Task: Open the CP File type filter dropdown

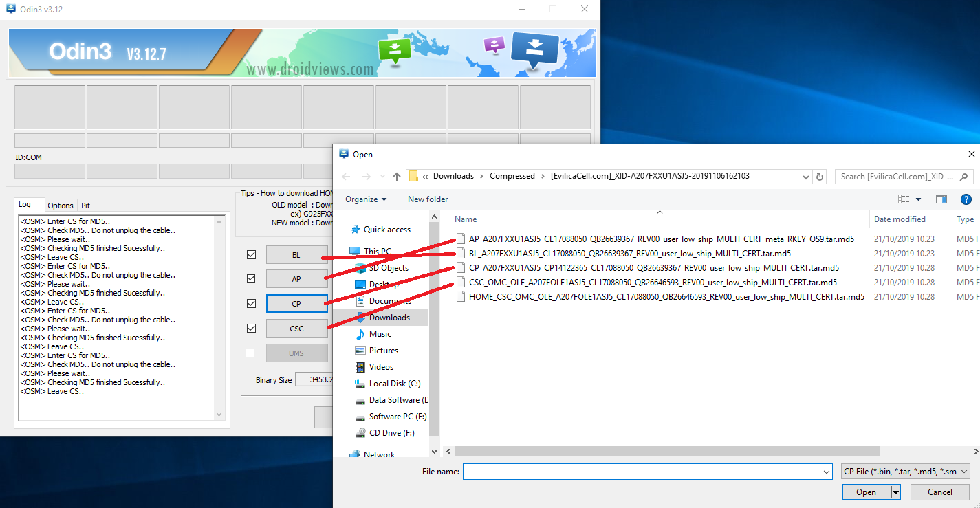Action: click(x=906, y=472)
